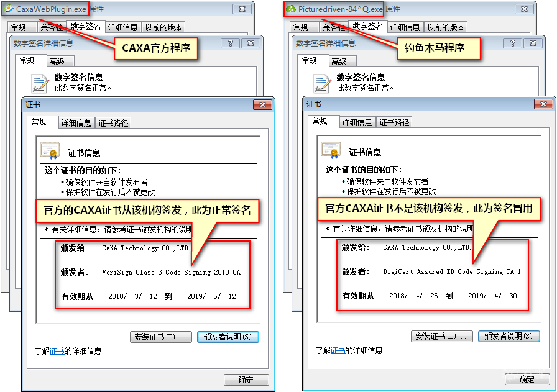The height and width of the screenshot is (392, 557).
Task: Select 数字签名 tab in CaxaWebPlugin.exe 属性 window
Action: point(86,26)
